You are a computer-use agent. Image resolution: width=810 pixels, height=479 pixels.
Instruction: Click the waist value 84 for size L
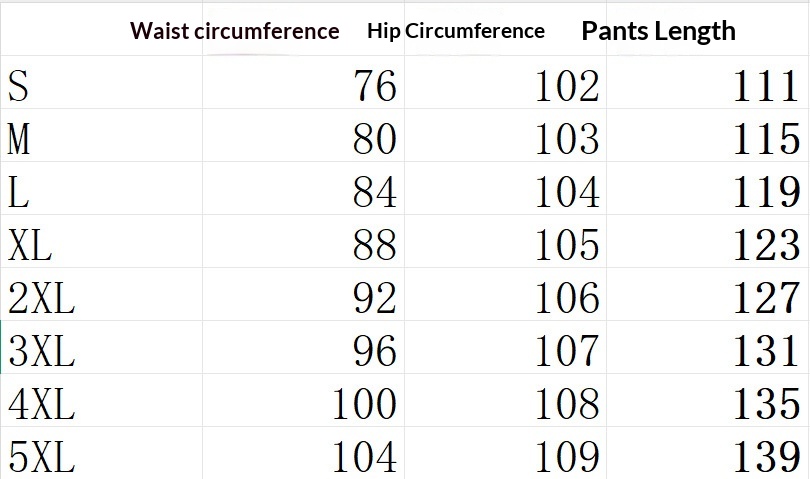(x=374, y=192)
